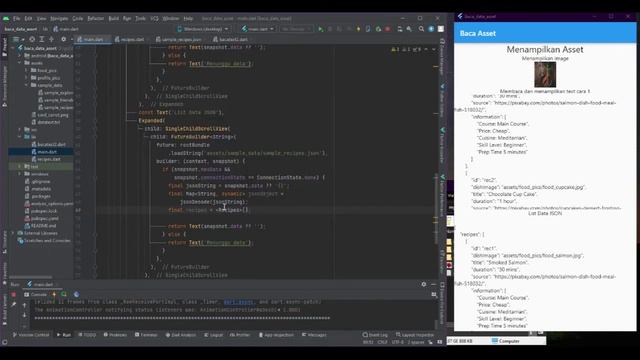Open Dart Analysis tool window

pyautogui.click(x=180, y=335)
